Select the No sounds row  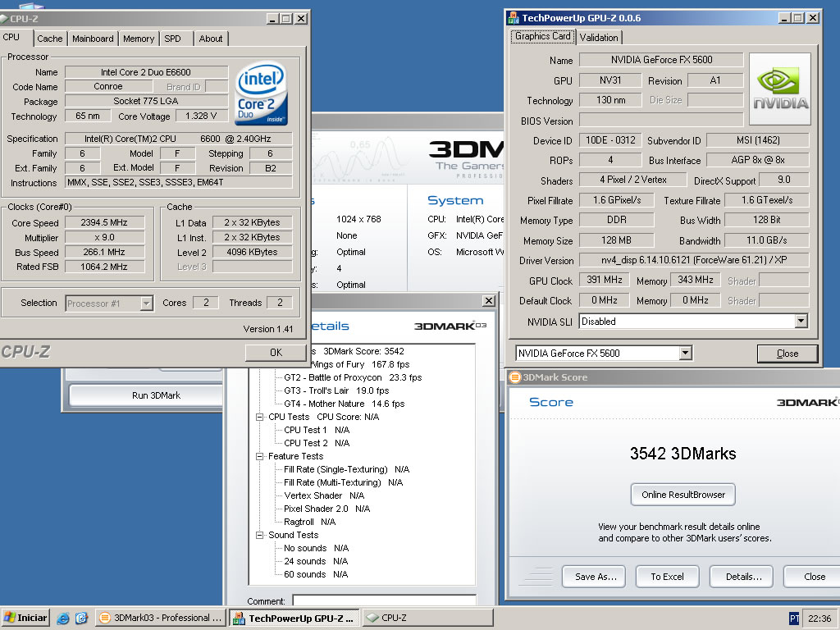click(316, 549)
